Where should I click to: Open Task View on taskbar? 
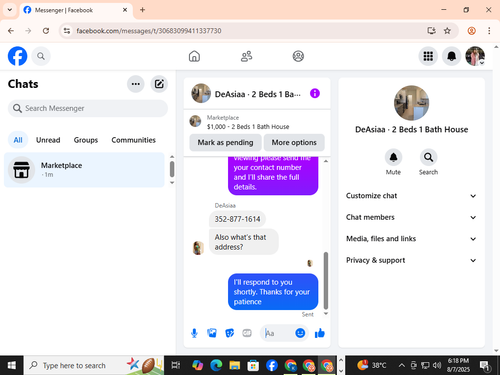pyautogui.click(x=176, y=366)
